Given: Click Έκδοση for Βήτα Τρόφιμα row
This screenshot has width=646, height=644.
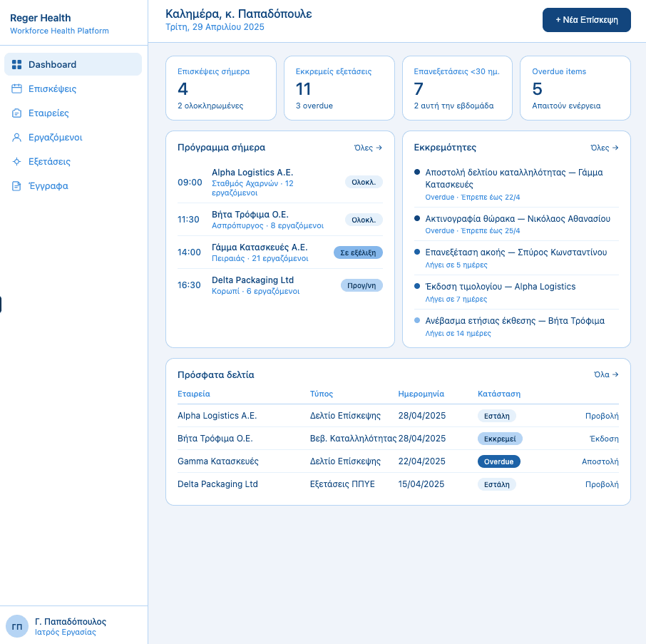Looking at the screenshot, I should point(603,439).
